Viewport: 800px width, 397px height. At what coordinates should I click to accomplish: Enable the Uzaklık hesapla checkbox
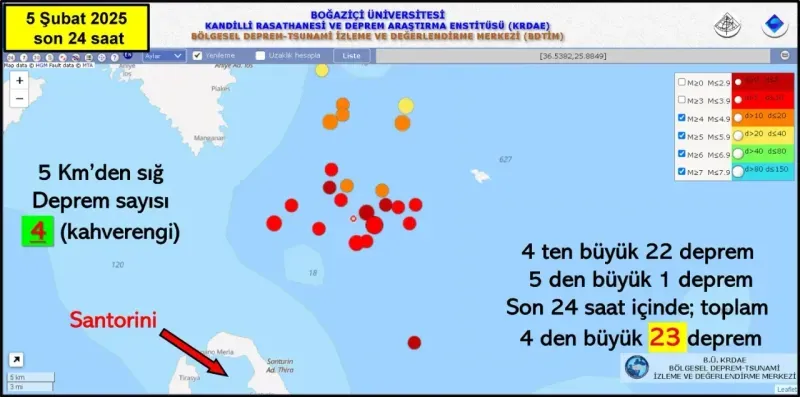(x=260, y=56)
